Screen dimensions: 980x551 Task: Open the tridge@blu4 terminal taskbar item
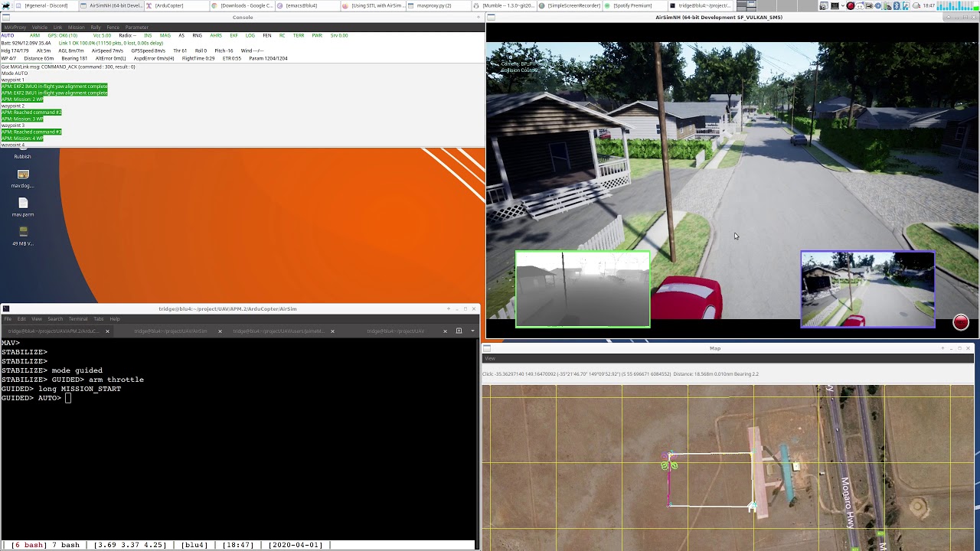pos(698,5)
